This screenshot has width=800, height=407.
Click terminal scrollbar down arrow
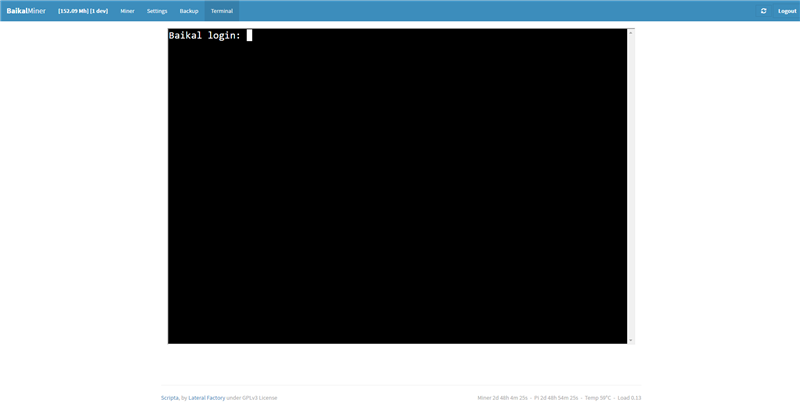(x=631, y=340)
